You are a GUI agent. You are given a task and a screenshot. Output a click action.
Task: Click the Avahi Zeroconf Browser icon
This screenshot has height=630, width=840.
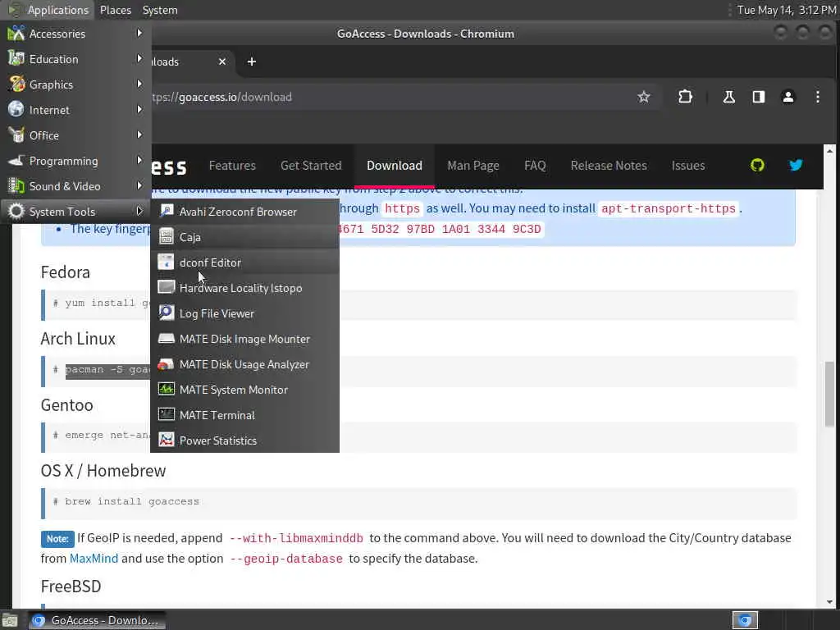(x=166, y=211)
